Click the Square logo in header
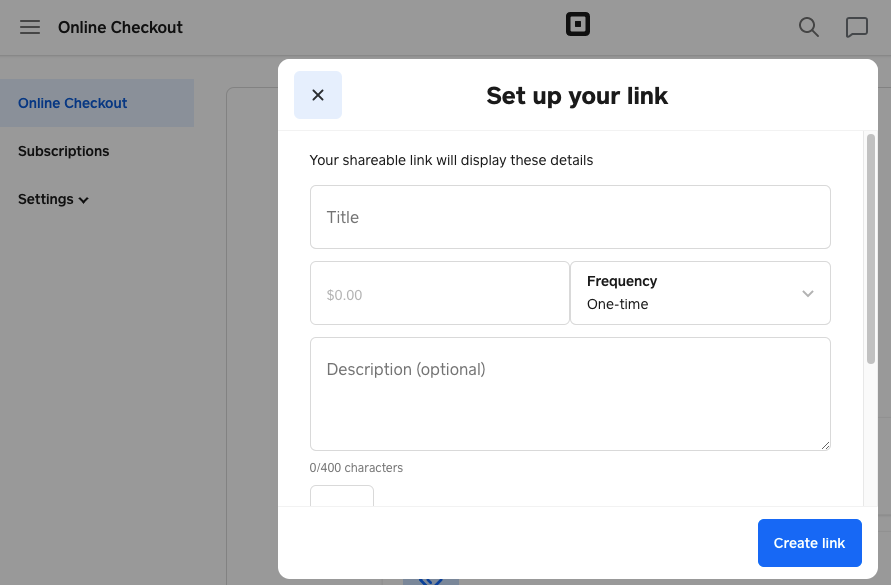The width and height of the screenshot is (891, 585). coord(578,25)
